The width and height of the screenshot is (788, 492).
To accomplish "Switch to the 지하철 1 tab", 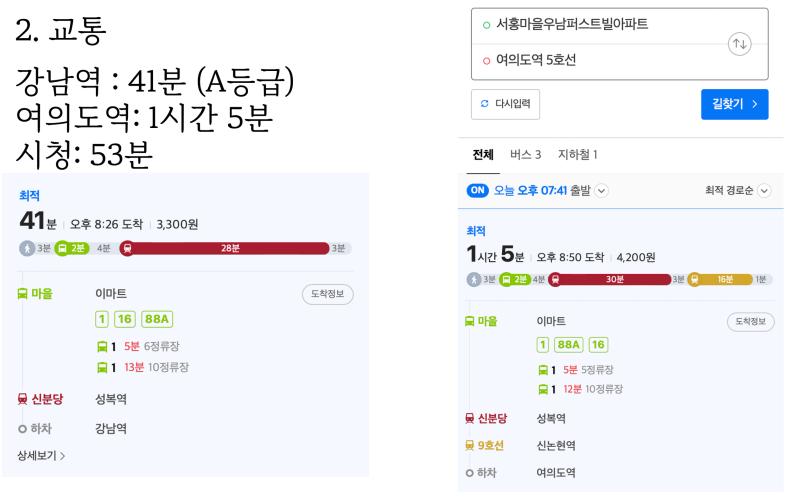I will (x=578, y=155).
